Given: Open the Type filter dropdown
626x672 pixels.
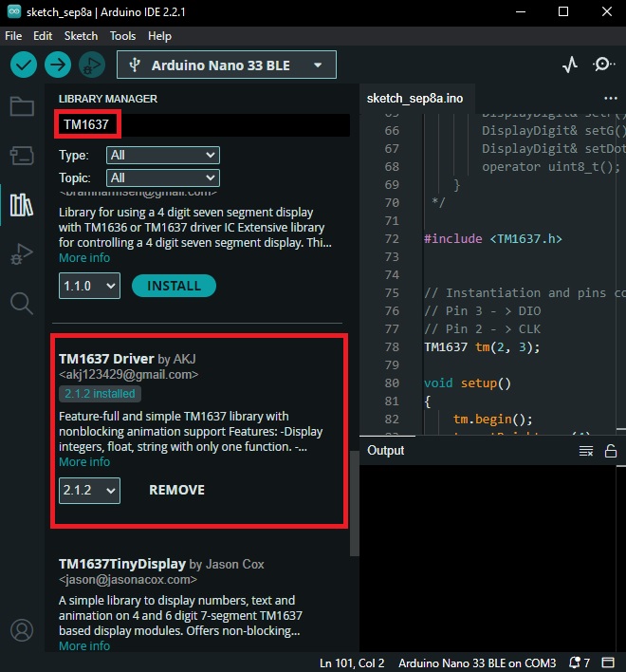Looking at the screenshot, I should click(163, 155).
